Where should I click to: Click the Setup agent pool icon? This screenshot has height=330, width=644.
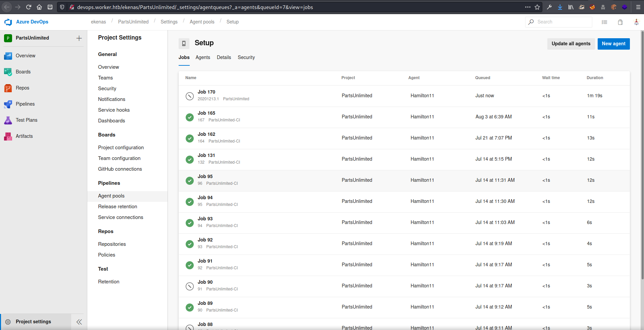(x=184, y=44)
